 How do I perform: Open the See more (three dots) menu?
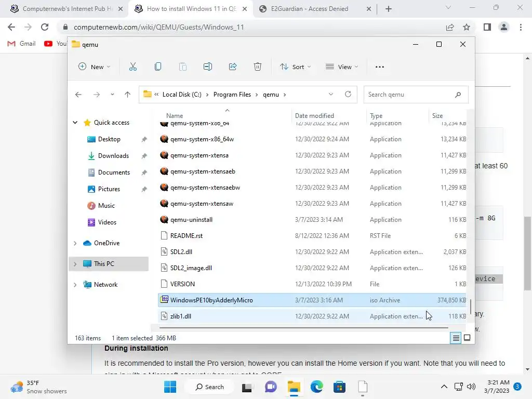(380, 67)
